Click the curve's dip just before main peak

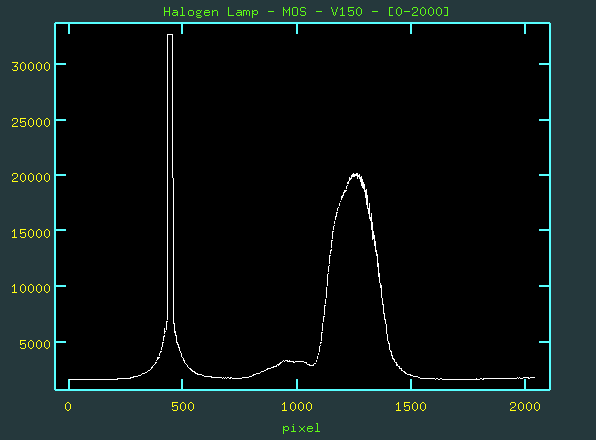(312, 365)
